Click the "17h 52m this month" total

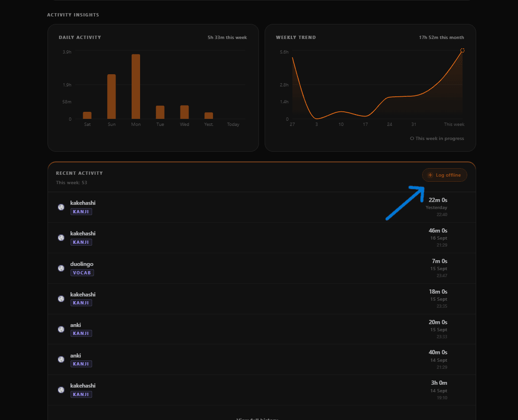click(x=441, y=37)
